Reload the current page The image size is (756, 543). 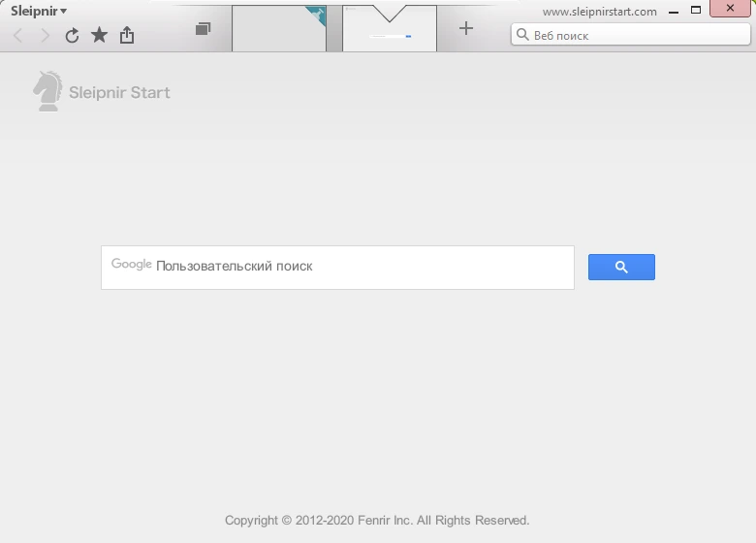72,35
